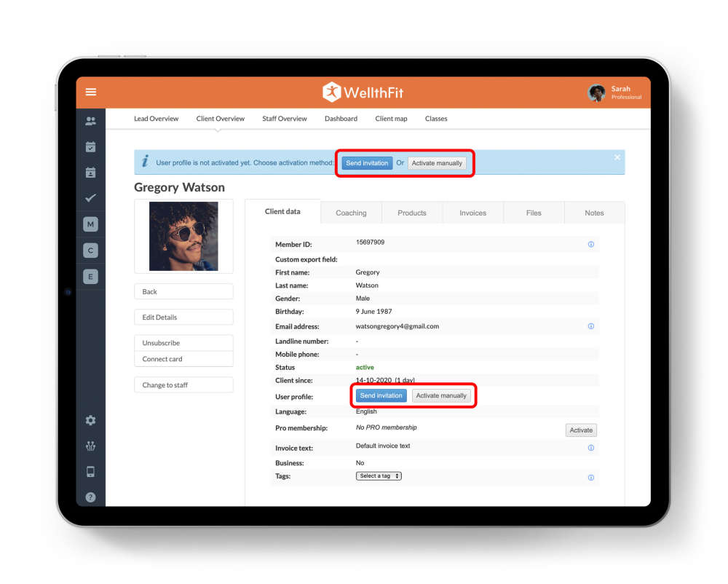Open the Dashboard menu item
728x584 pixels.
341,119
